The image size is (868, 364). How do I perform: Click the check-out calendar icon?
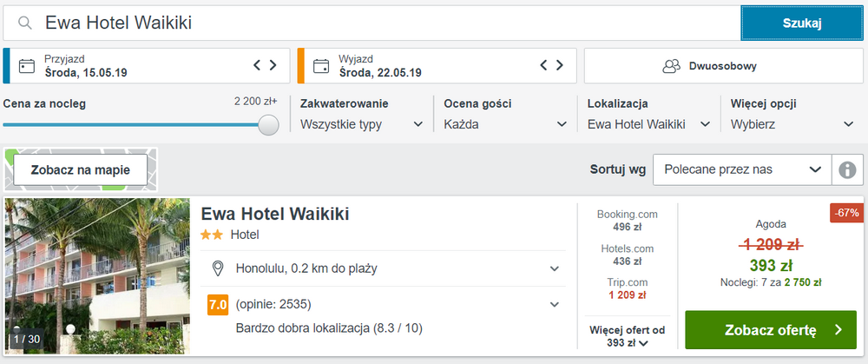pyautogui.click(x=321, y=66)
